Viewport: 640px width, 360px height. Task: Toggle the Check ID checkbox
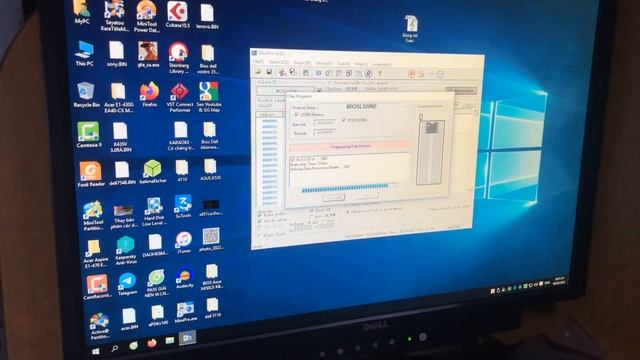pyautogui.click(x=311, y=211)
